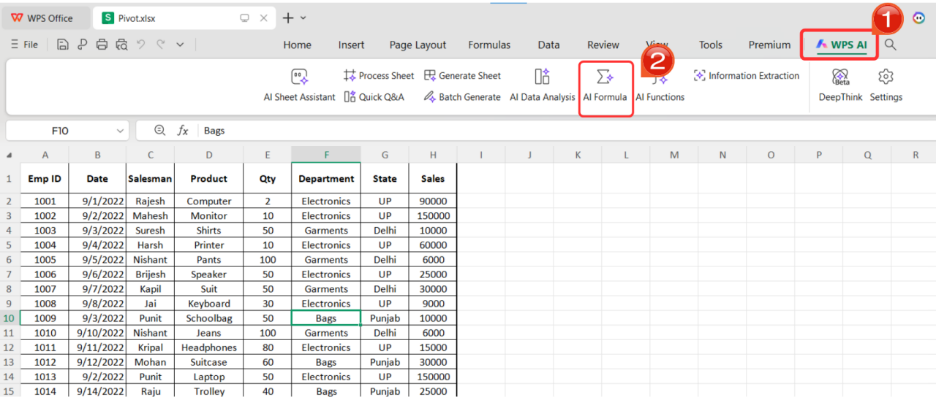Click the Redo arrow
Viewport: 936px width, 400px height.
point(160,44)
